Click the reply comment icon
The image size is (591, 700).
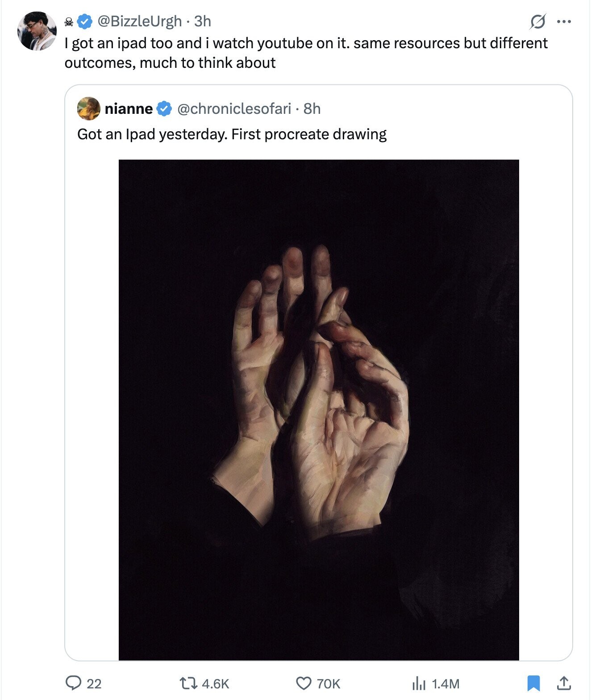tap(73, 683)
